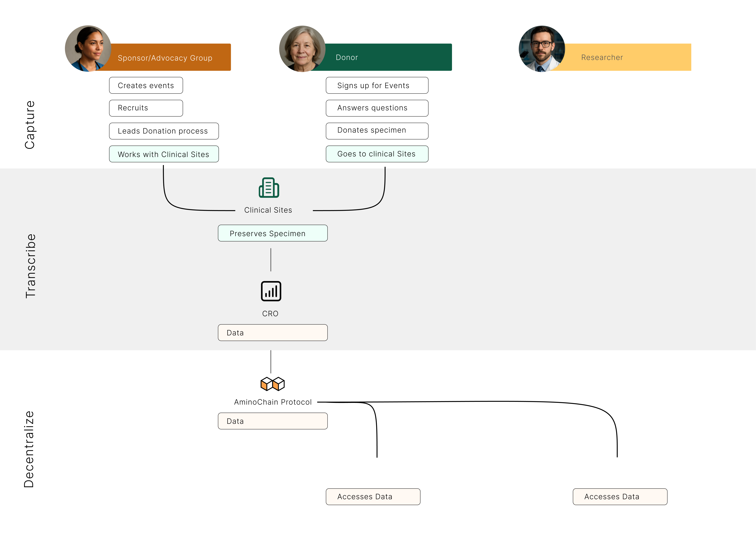
Task: Select the Answers questions box
Action: point(377,108)
